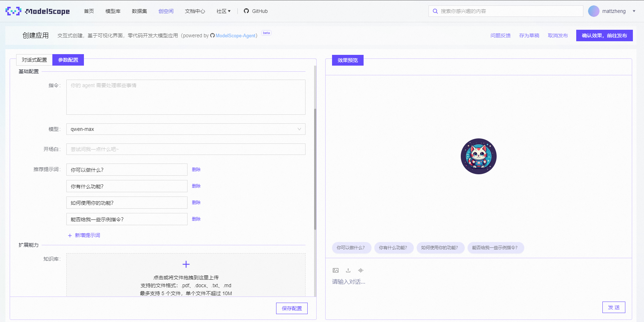The height and width of the screenshot is (322, 644).
Task: Click 取消发布 link
Action: tap(558, 35)
